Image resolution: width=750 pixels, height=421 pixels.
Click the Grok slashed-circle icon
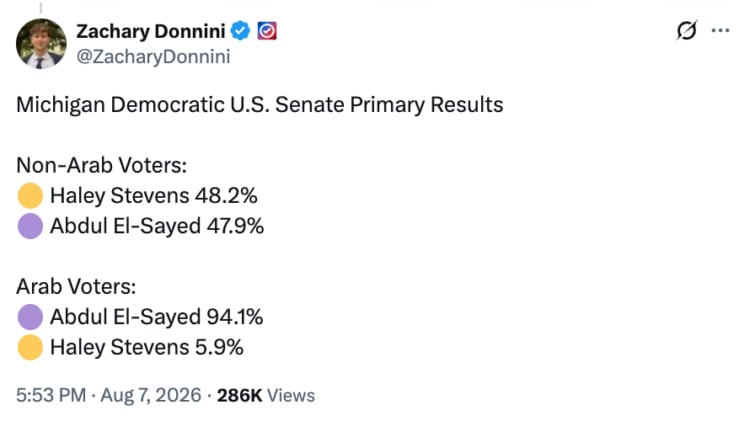687,31
